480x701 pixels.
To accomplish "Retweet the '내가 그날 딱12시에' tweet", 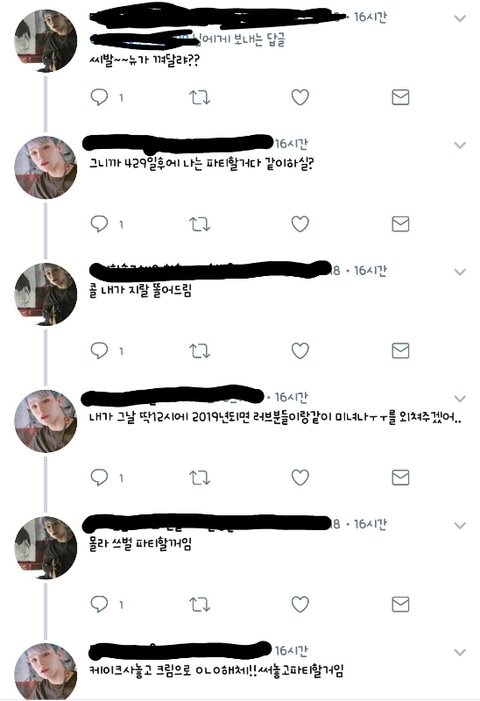I will click(199, 477).
